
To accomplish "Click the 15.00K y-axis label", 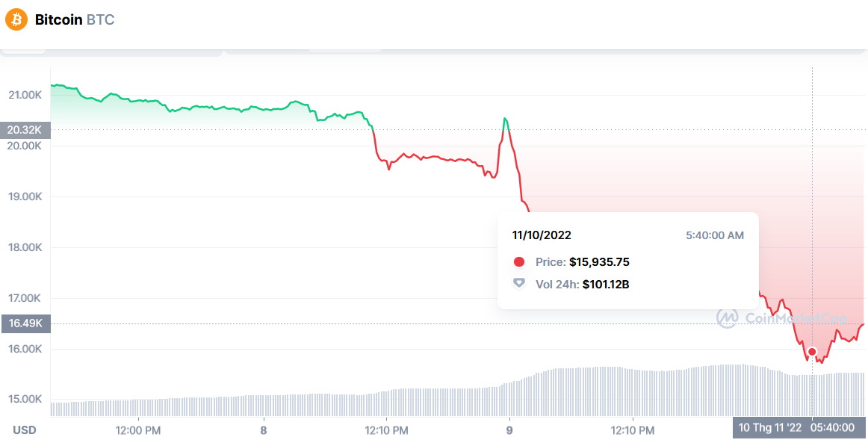I will click(x=25, y=400).
